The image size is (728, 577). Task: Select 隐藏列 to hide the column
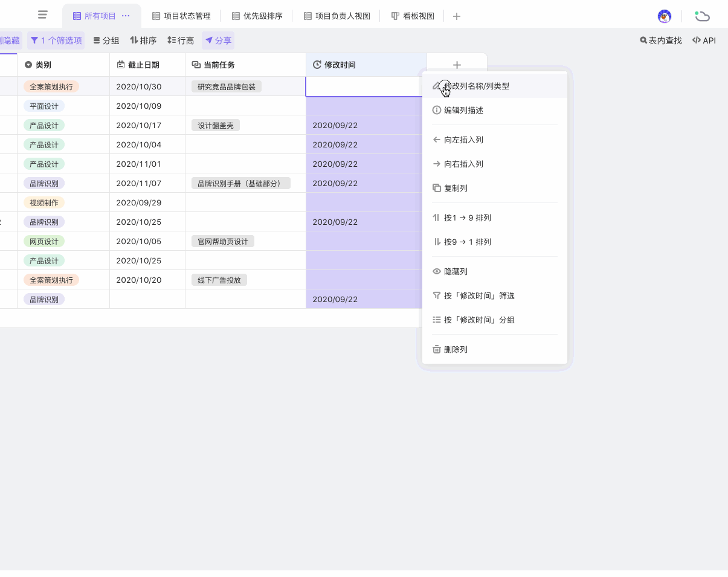click(456, 272)
